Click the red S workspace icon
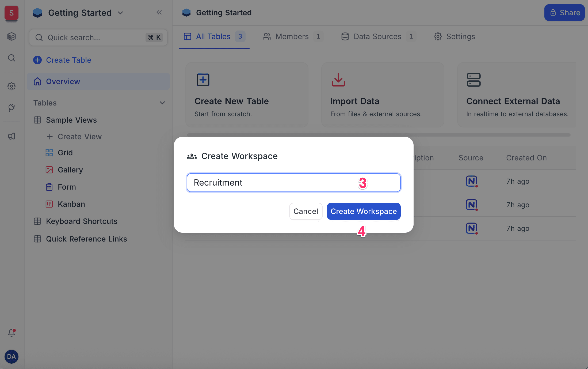This screenshot has width=588, height=369. click(x=11, y=13)
